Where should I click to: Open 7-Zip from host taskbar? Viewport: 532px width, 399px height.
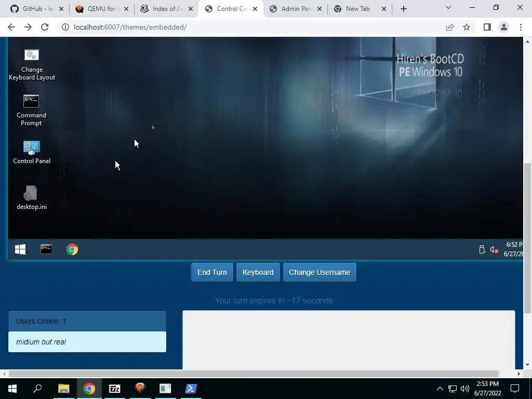point(115,389)
